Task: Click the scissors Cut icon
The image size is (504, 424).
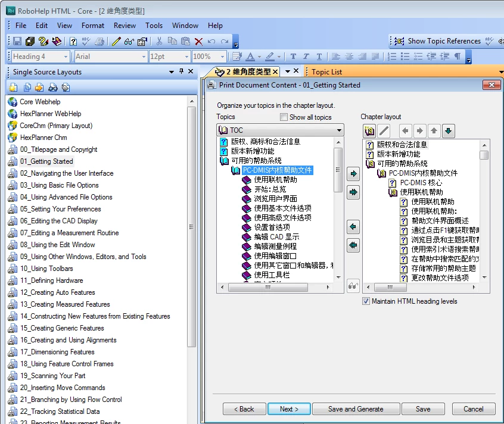Action: point(159,41)
